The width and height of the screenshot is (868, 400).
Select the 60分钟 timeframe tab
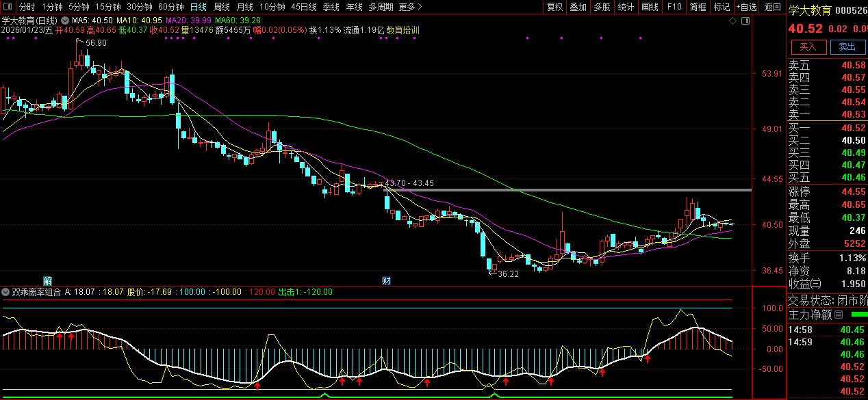point(170,7)
